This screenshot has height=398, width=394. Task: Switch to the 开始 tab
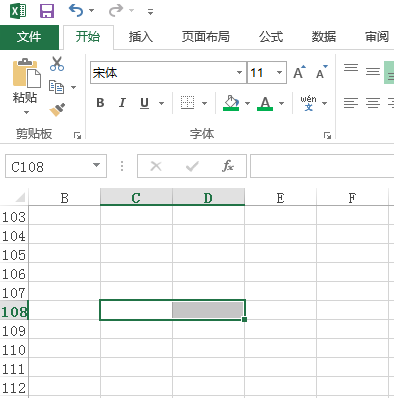pyautogui.click(x=88, y=37)
